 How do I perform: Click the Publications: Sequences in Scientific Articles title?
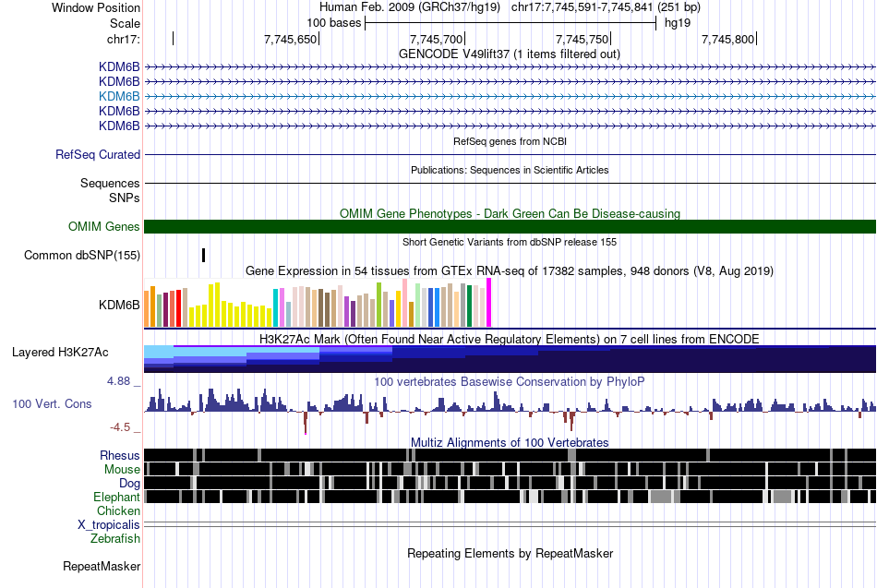(x=510, y=170)
